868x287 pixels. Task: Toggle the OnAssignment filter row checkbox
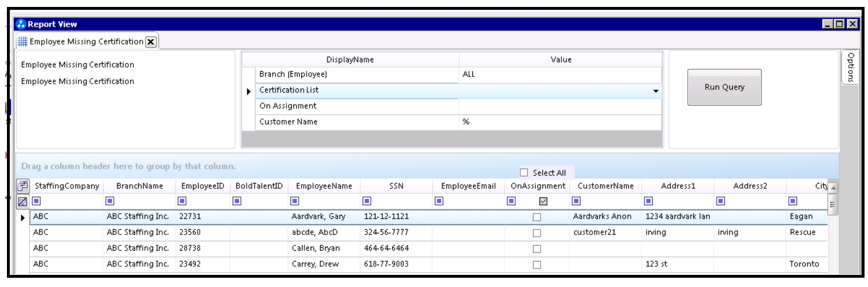[543, 202]
